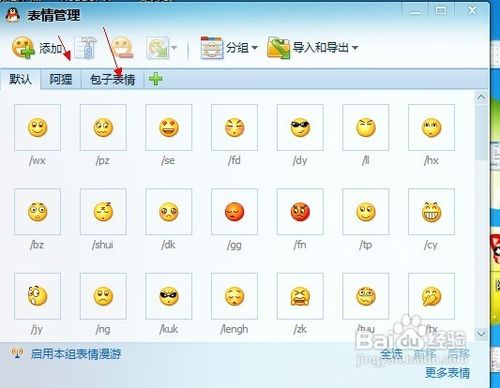Open the 导入和导出 dropdown menu
This screenshot has width=500, height=388.
tap(313, 48)
